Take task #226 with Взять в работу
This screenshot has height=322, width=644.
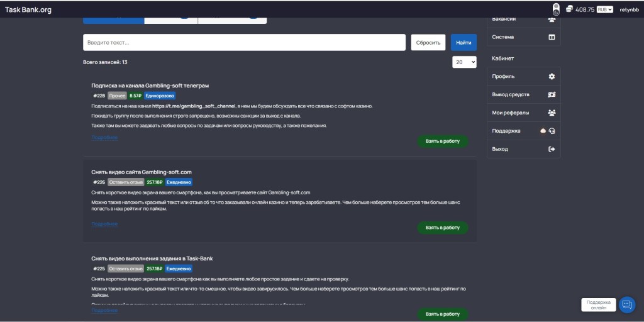click(x=443, y=228)
